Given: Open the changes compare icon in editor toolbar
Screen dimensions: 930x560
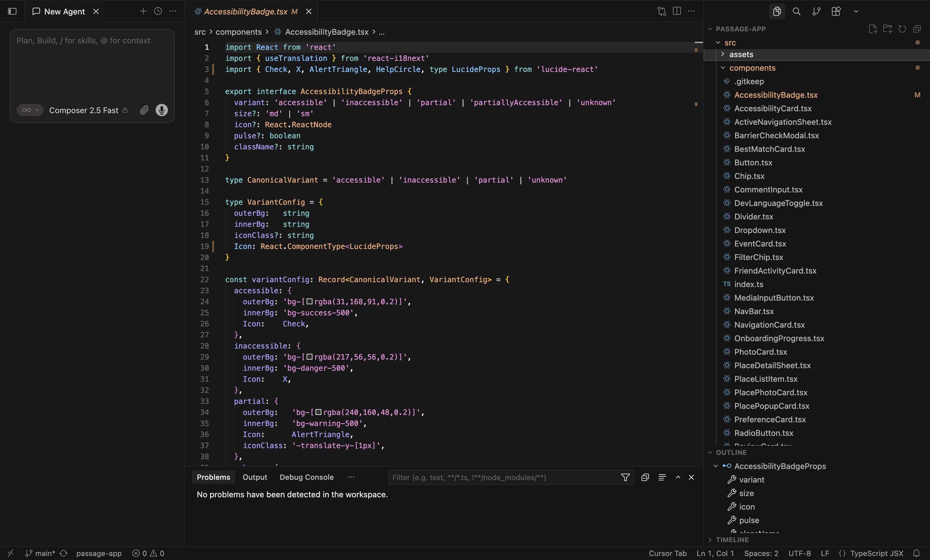Looking at the screenshot, I should [662, 11].
